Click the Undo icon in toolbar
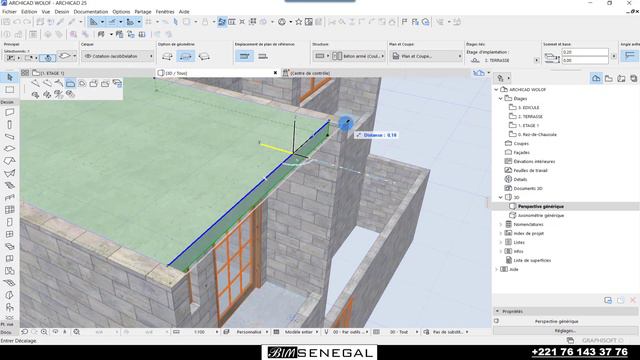The height and width of the screenshot is (360, 640). [18, 22]
